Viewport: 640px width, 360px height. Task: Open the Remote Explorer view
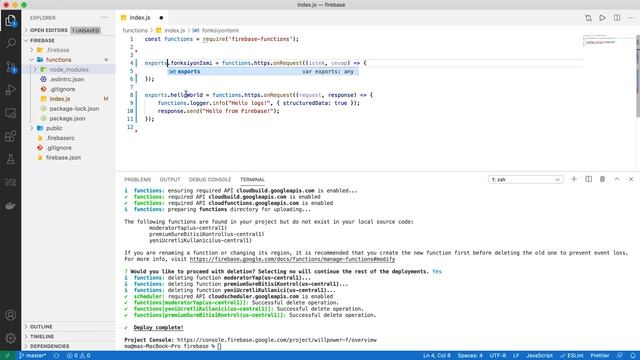pyautogui.click(x=11, y=113)
